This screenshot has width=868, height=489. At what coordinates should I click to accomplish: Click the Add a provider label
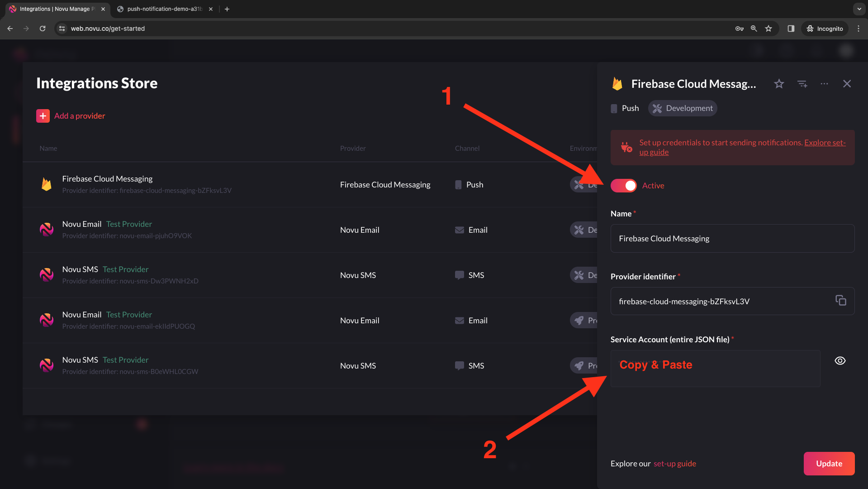[80, 116]
